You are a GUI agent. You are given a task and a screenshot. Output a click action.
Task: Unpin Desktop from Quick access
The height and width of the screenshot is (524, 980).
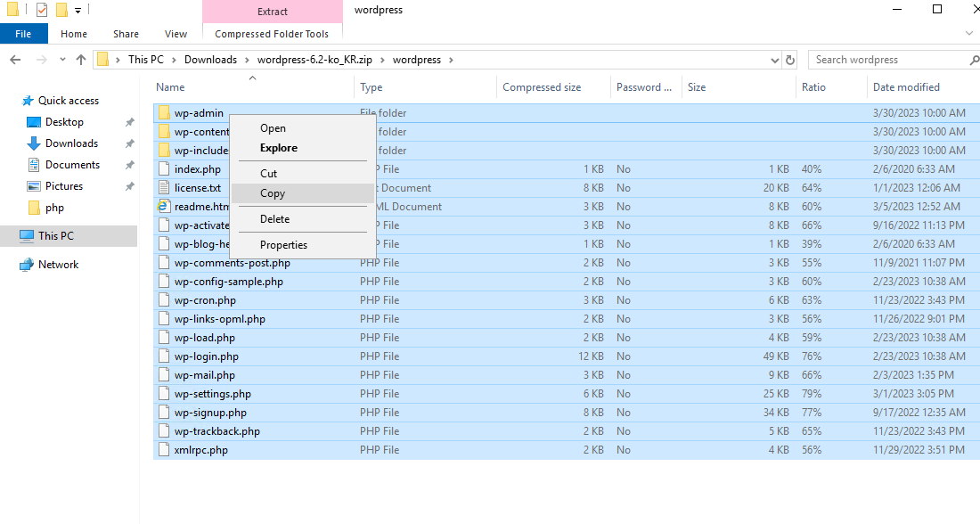[129, 122]
